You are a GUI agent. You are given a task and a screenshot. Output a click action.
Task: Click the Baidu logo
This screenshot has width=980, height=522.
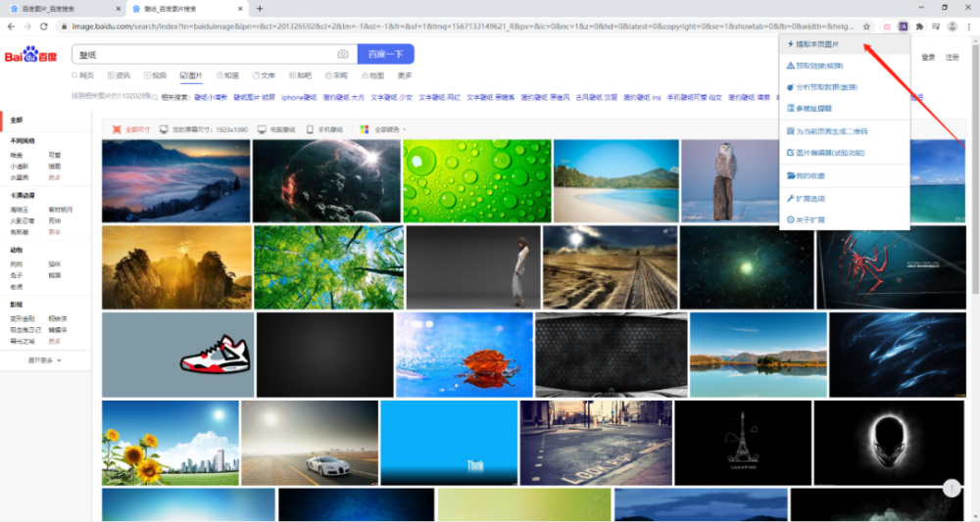pyautogui.click(x=30, y=55)
